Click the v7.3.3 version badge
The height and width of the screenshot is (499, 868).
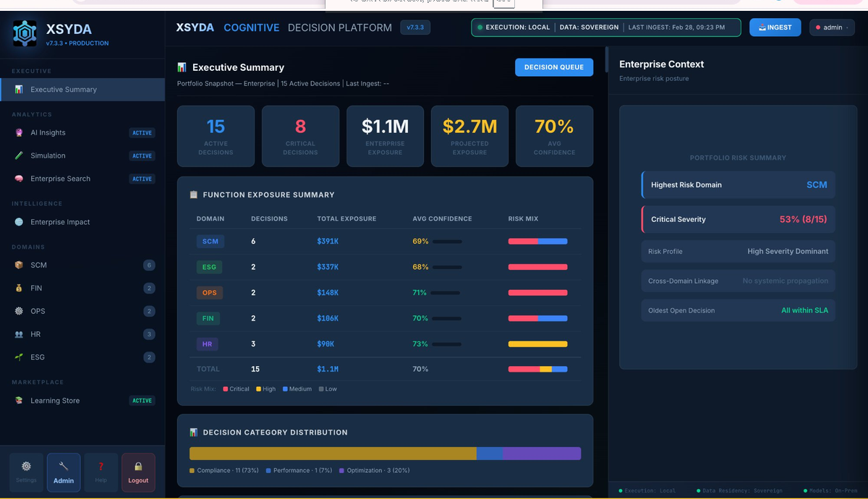point(415,27)
